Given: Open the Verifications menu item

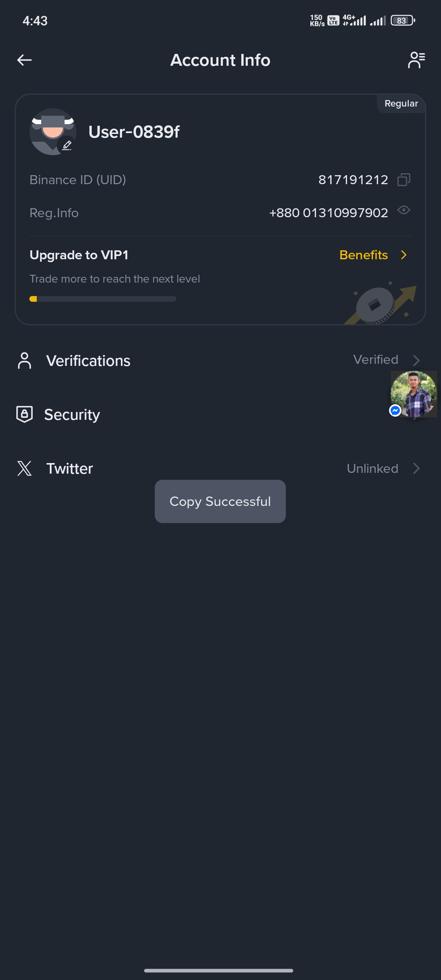Looking at the screenshot, I should (88, 361).
